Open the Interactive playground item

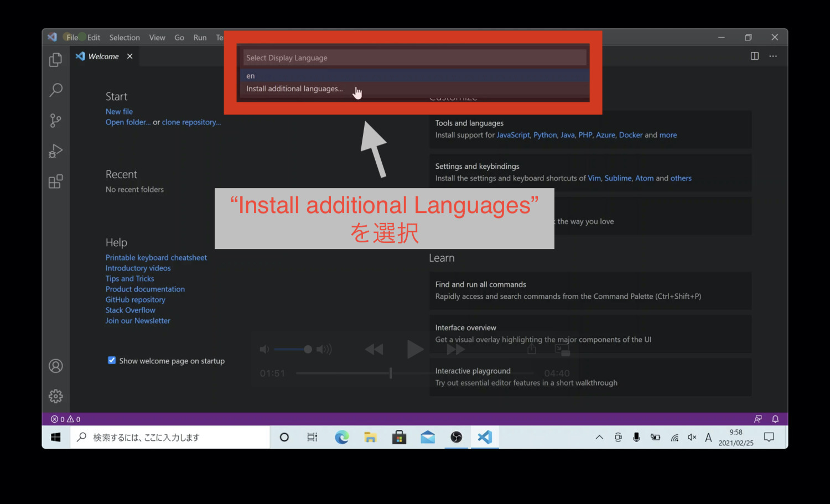(590, 377)
